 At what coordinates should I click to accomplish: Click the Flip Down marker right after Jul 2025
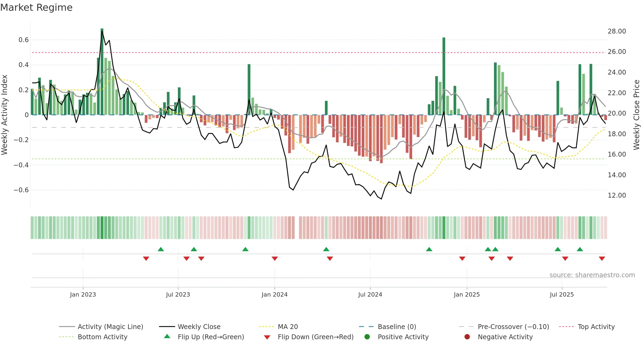click(565, 258)
